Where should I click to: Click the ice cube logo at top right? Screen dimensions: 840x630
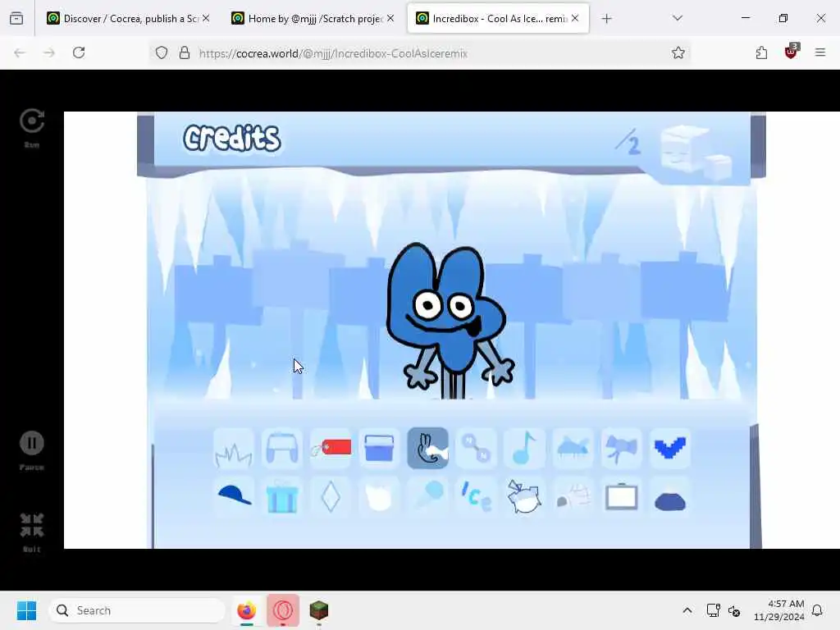pyautogui.click(x=696, y=152)
